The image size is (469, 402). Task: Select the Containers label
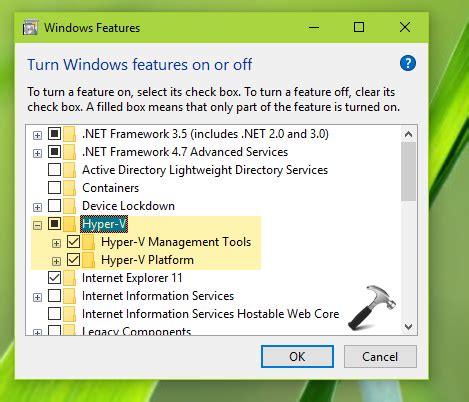coord(110,188)
